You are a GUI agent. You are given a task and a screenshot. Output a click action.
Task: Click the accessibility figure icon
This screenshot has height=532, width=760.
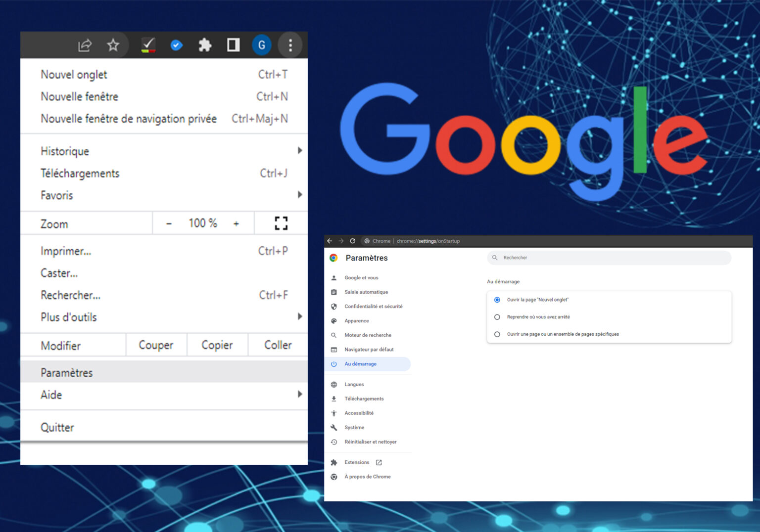334,413
